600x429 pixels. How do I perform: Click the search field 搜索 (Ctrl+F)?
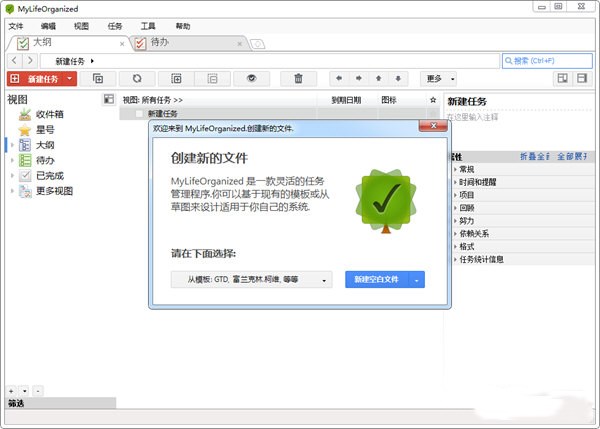click(547, 61)
